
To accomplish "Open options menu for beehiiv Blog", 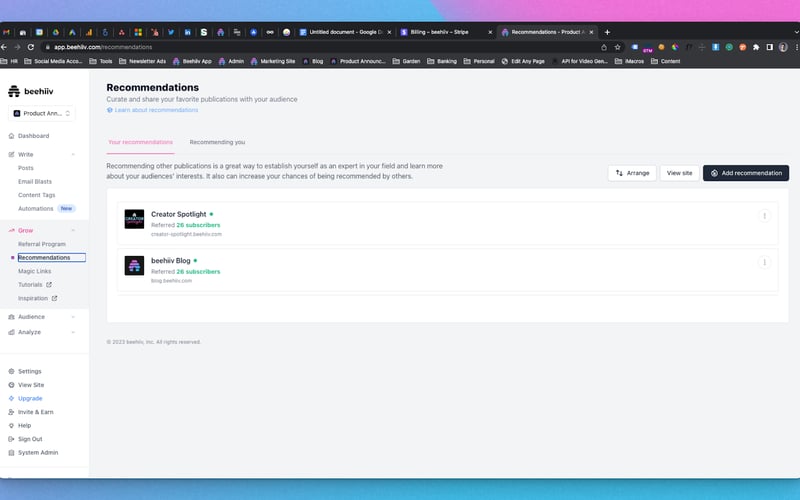I will pos(764,262).
